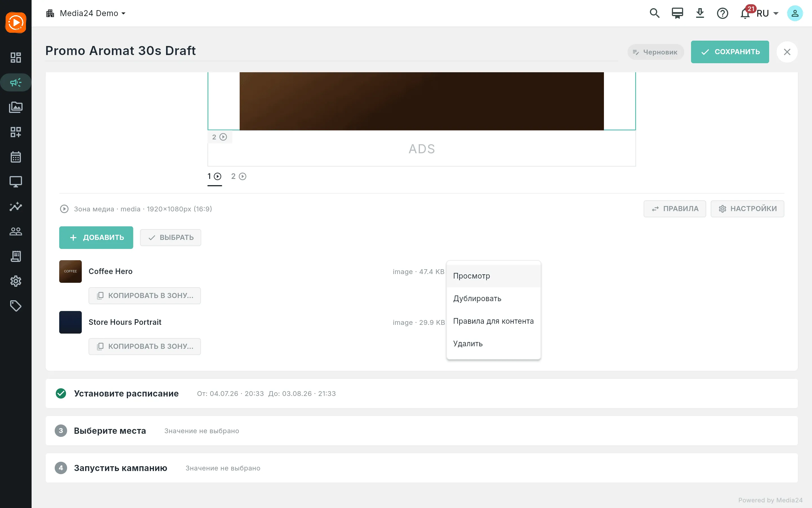Click the billing card icon in header
The height and width of the screenshot is (508, 812).
(678, 13)
